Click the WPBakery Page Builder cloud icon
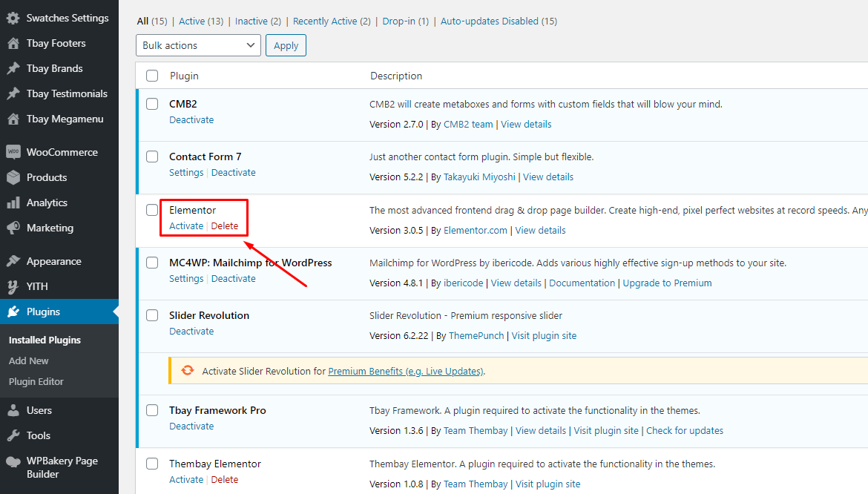The height and width of the screenshot is (494, 868). 13,461
